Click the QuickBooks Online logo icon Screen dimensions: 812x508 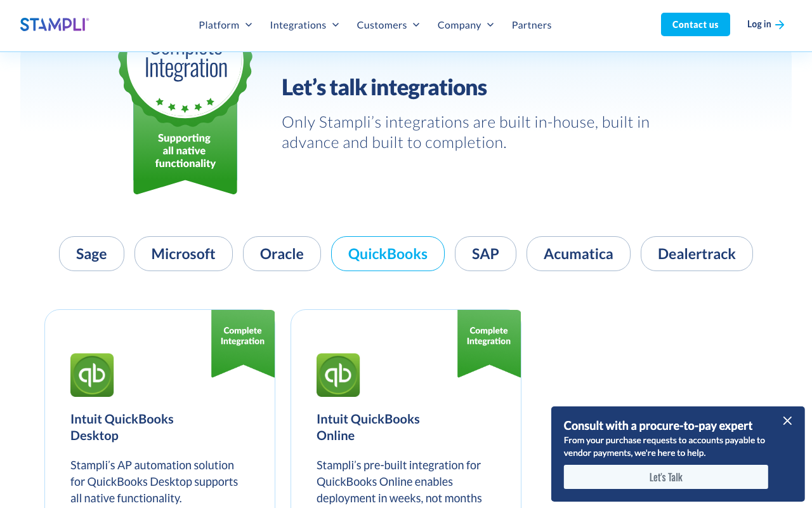(x=338, y=375)
